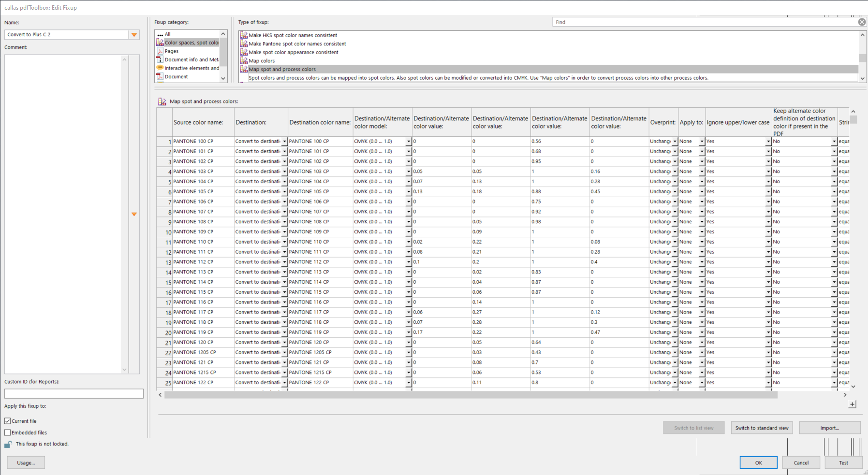Viewport: 868px width, 475px height.
Task: Click the Import... button
Action: [x=830, y=428]
